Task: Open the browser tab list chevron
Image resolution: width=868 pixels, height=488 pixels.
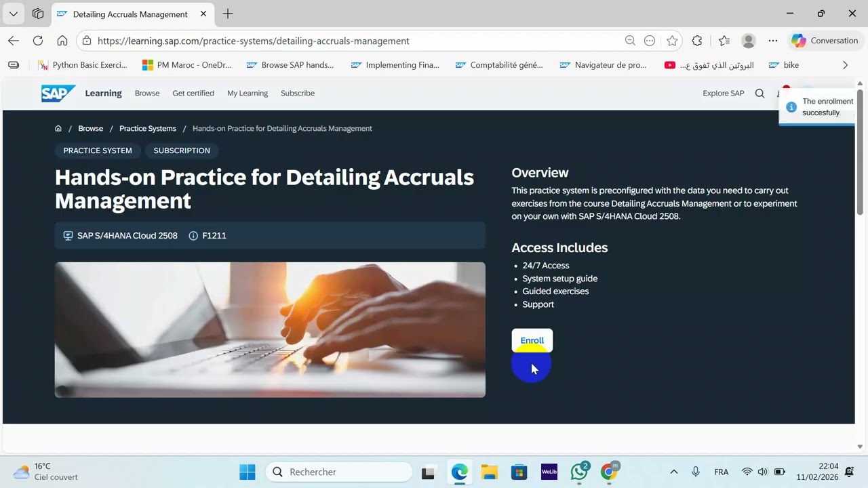Action: click(14, 14)
